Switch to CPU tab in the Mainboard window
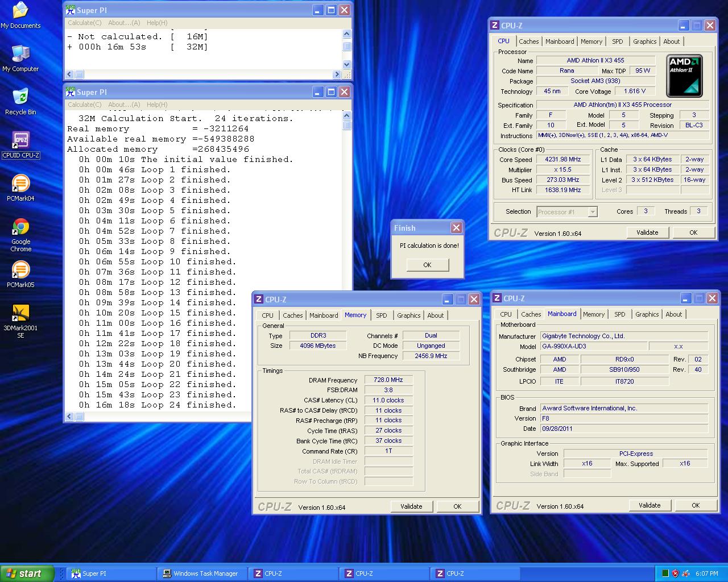 [506, 314]
